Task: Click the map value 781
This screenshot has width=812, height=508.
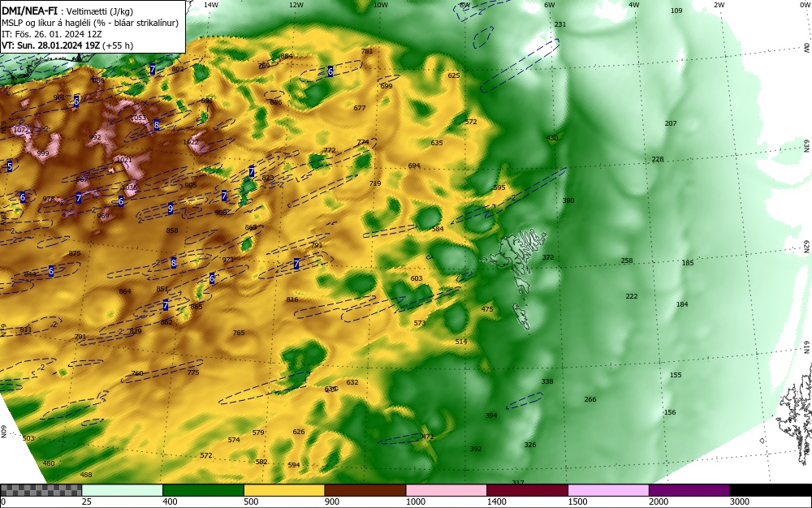Action: coord(367,51)
